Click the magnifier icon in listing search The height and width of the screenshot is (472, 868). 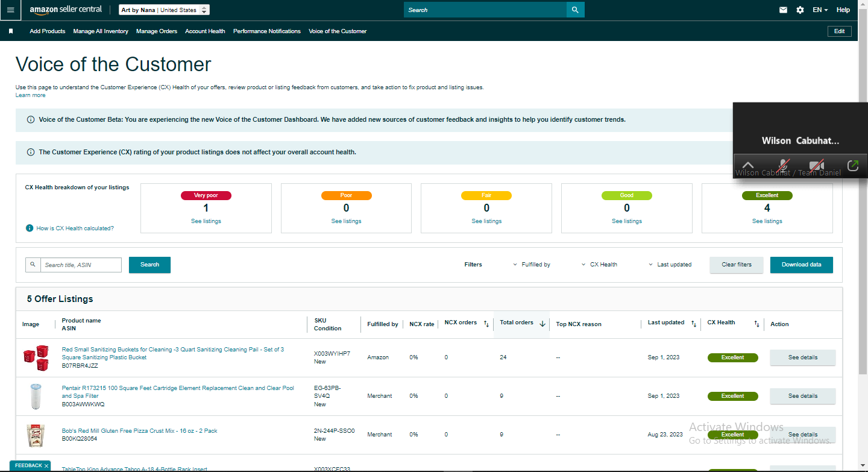33,265
